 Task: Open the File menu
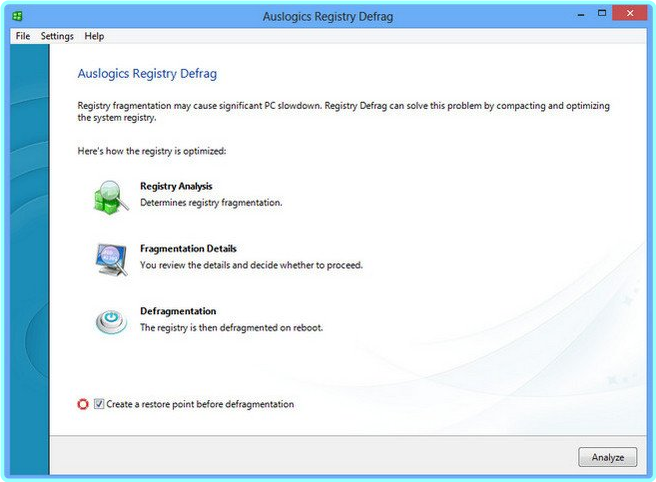(23, 36)
